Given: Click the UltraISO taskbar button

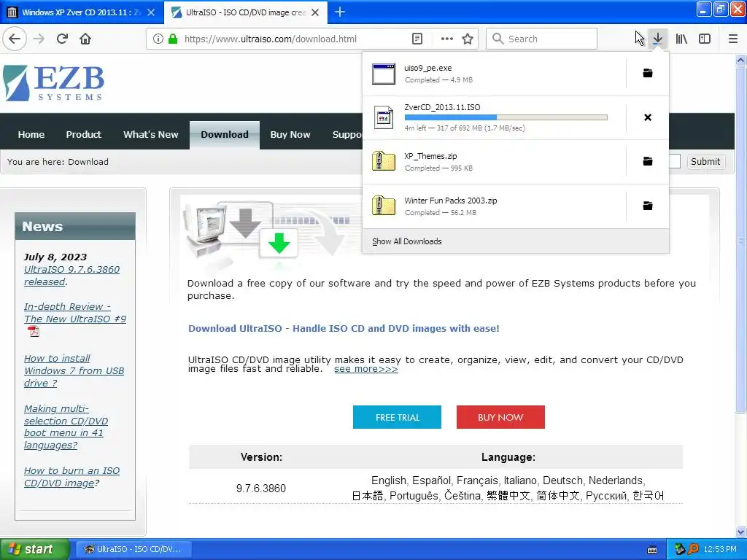Looking at the screenshot, I should coord(133,549).
